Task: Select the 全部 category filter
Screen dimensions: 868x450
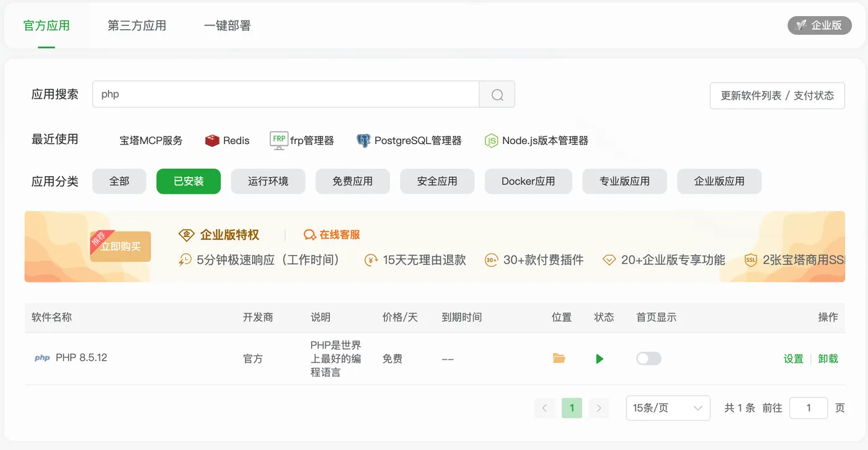Action: [x=119, y=181]
